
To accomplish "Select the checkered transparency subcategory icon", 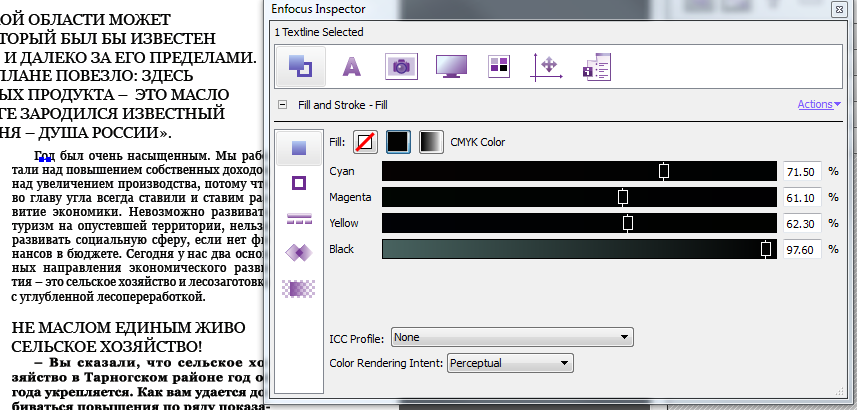I will (298, 288).
